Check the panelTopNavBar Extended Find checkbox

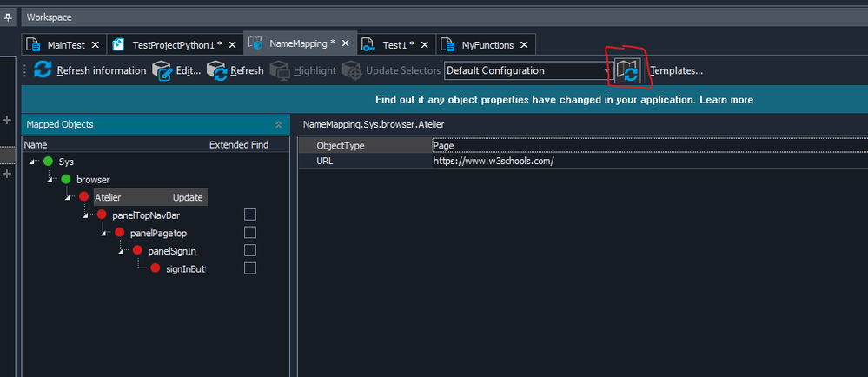[x=250, y=215]
